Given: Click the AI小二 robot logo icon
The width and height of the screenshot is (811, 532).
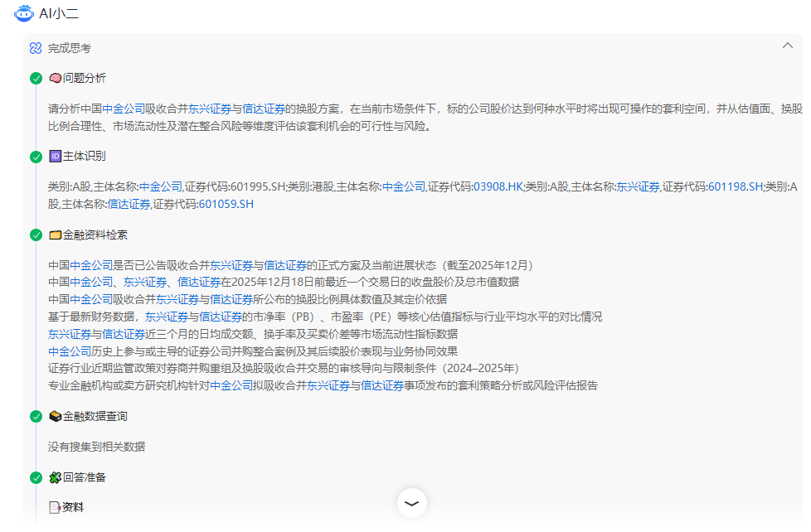Looking at the screenshot, I should [24, 13].
